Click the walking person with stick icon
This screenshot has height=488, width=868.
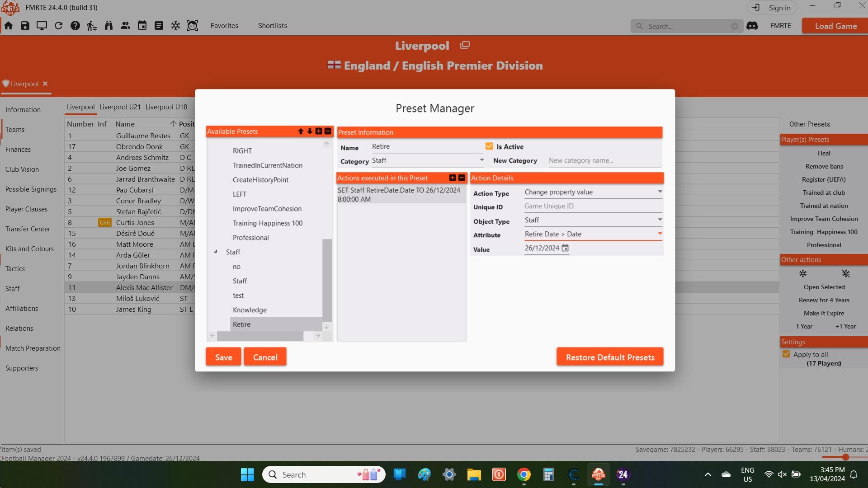pos(92,26)
